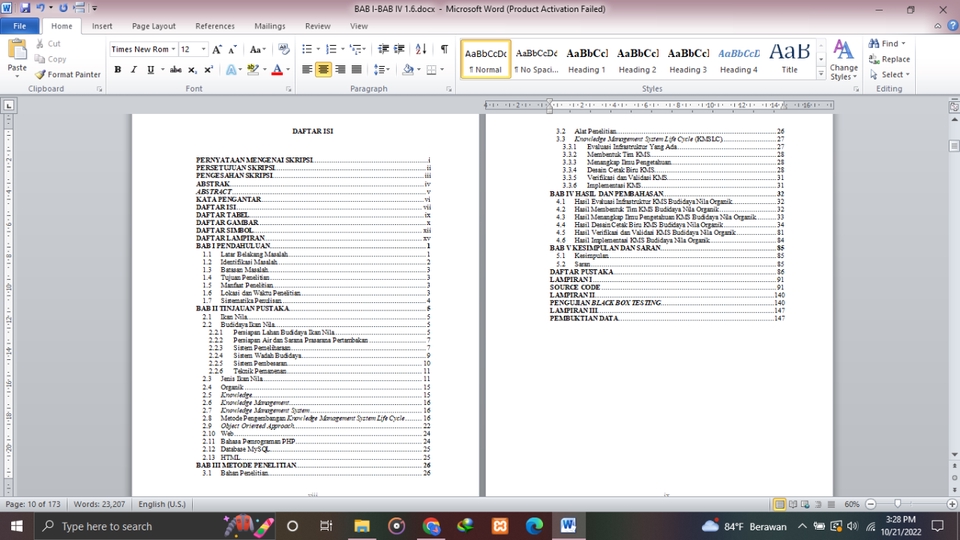Toggle subscript formatting
This screenshot has width=960, height=540.
[x=192, y=70]
